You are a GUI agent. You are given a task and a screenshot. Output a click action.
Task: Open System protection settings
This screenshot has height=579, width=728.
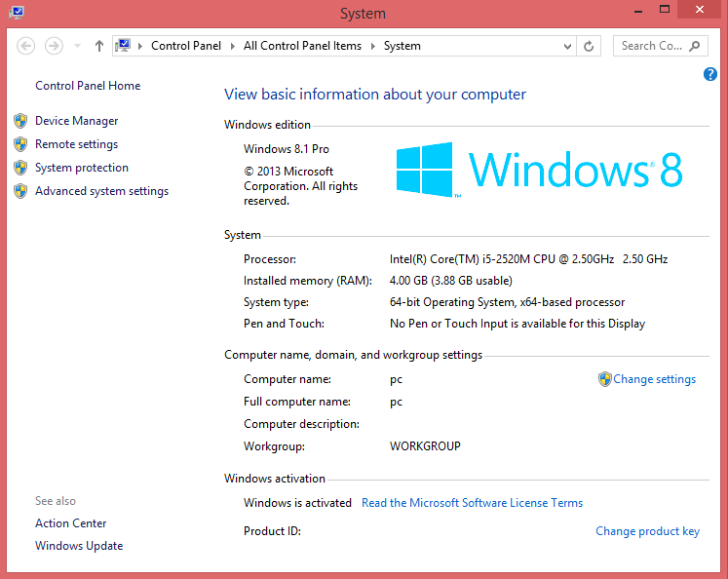82,168
